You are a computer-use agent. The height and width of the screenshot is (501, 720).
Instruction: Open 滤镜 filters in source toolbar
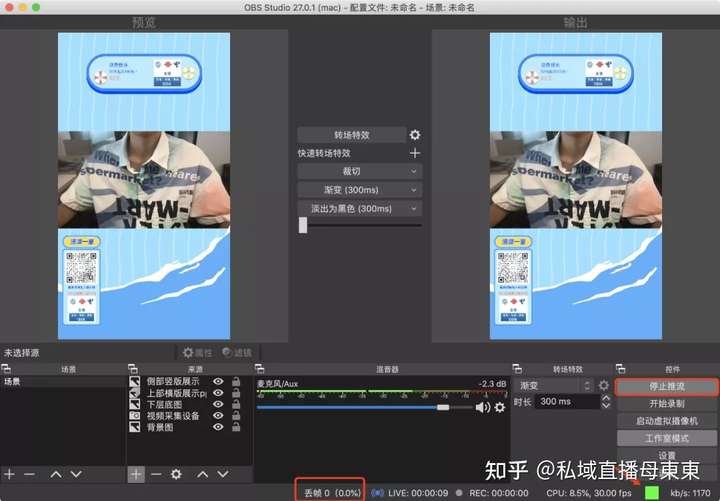[237, 352]
